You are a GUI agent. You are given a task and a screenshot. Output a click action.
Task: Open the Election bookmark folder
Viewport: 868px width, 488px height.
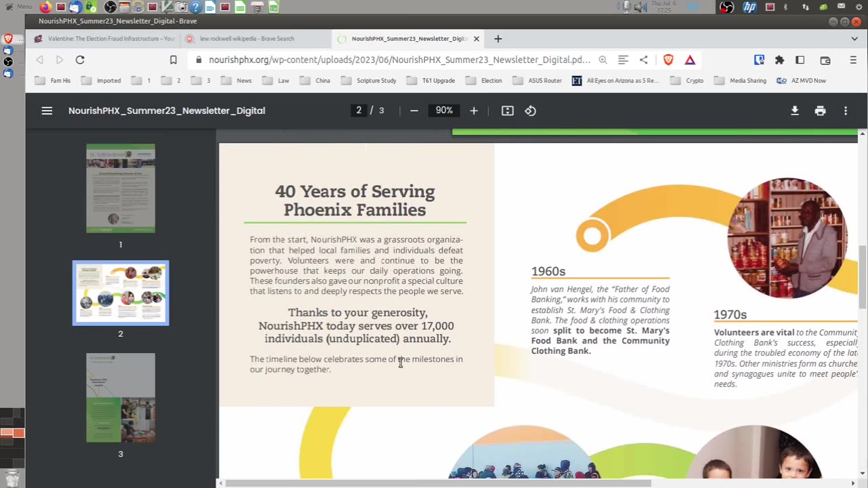(484, 81)
